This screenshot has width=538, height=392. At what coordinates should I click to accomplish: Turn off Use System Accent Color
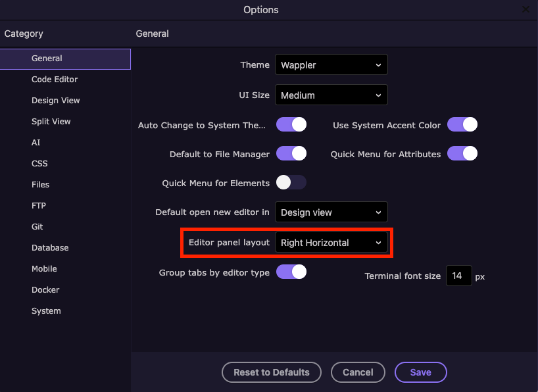click(x=462, y=124)
